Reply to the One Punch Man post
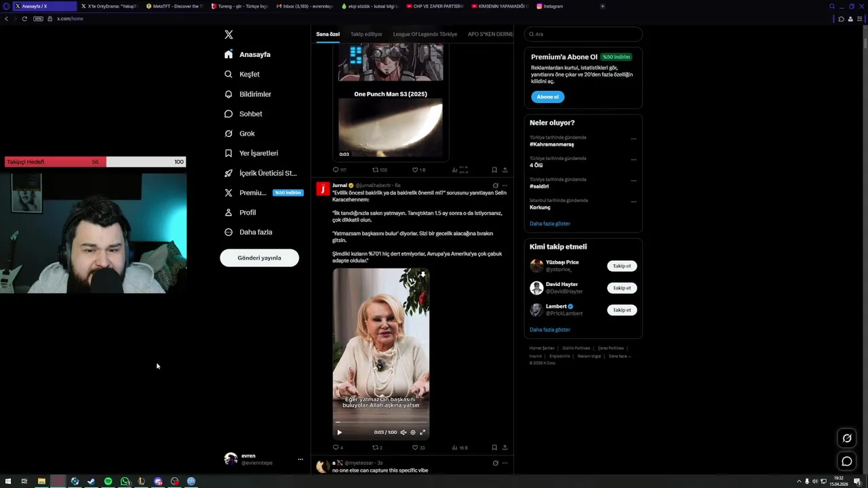Screen dimensions: 868x488 (x=339, y=170)
